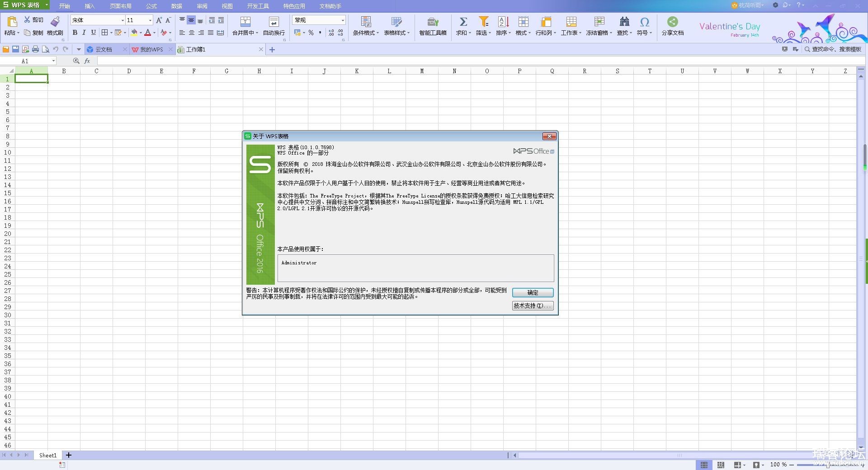Open the fill color dropdown arrow

click(x=141, y=33)
